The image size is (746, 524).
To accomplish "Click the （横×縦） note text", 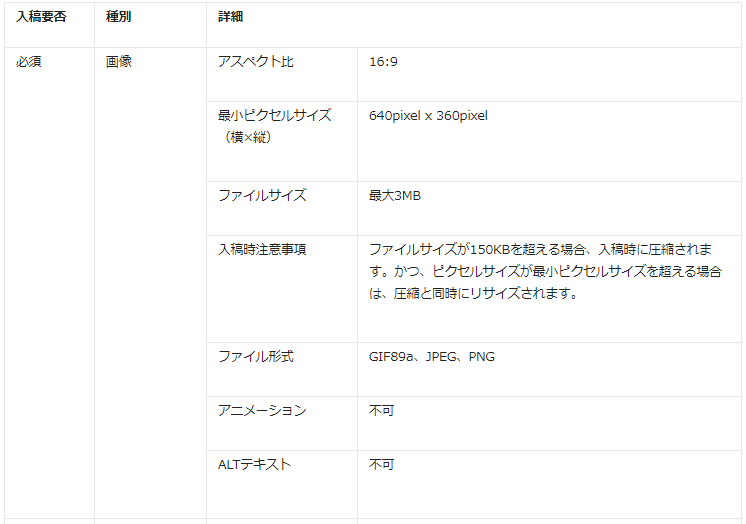I will coord(245,137).
